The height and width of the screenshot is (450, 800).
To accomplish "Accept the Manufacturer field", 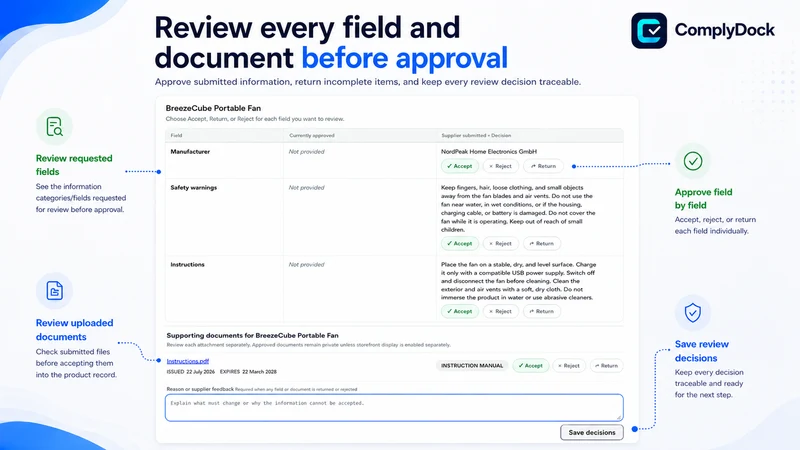I will 460,166.
